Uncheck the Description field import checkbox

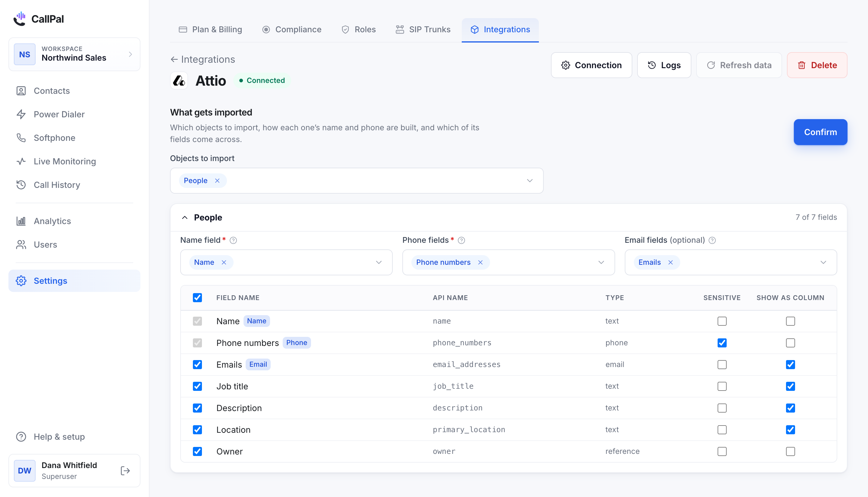tap(197, 408)
